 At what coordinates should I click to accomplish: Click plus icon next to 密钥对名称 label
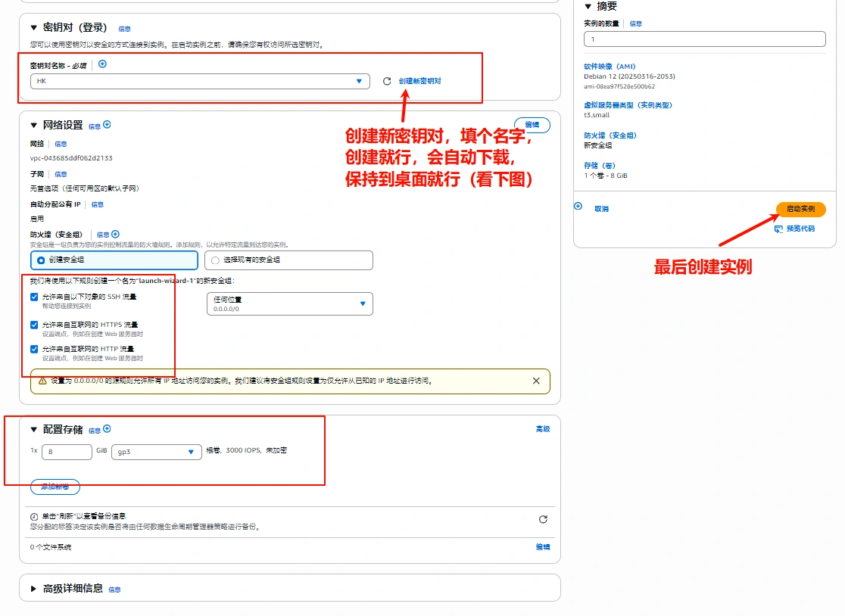(x=103, y=64)
